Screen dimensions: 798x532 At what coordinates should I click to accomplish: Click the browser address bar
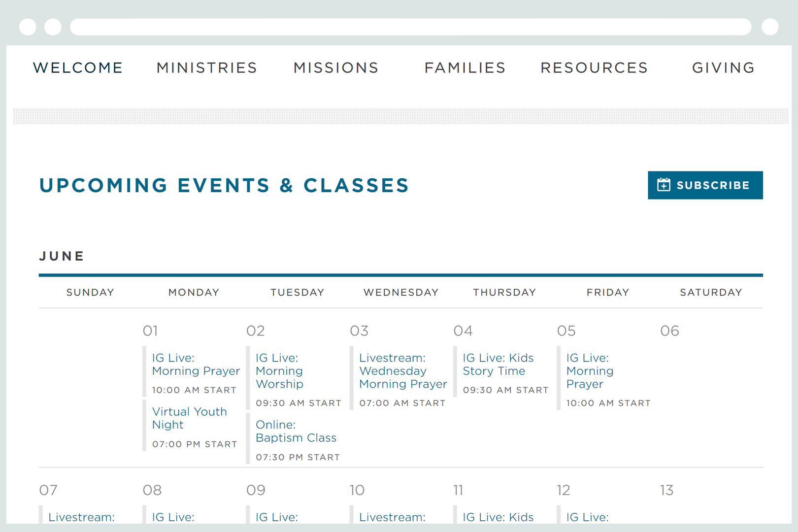[410, 27]
